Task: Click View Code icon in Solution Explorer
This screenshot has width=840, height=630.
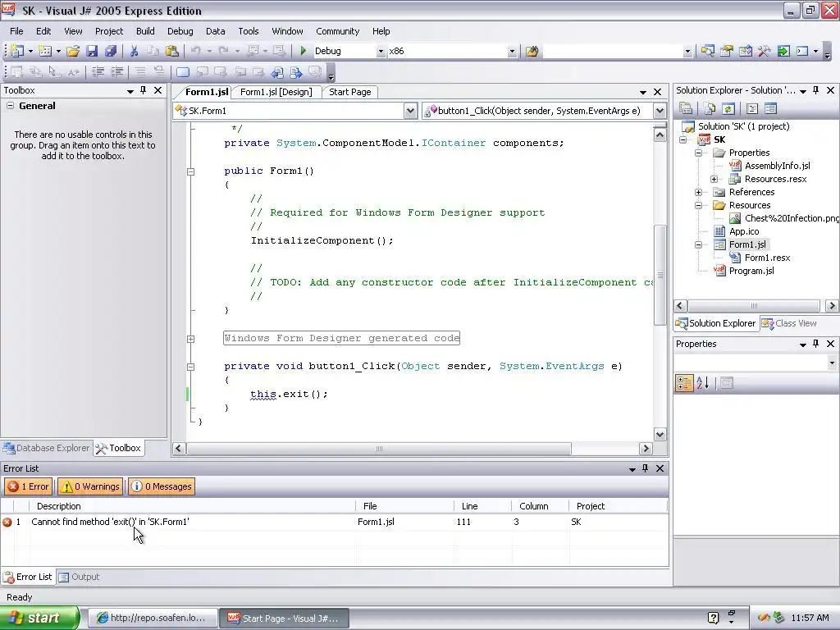Action: [x=752, y=109]
